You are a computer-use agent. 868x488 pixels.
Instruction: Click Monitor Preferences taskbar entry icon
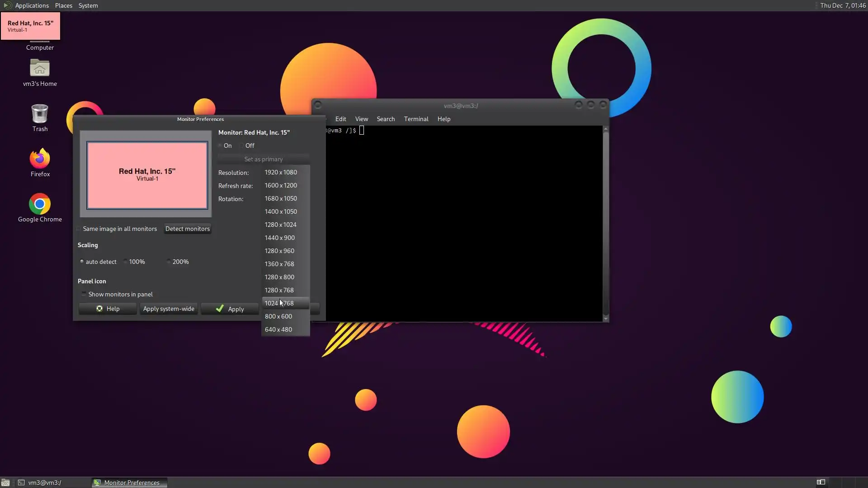click(97, 483)
